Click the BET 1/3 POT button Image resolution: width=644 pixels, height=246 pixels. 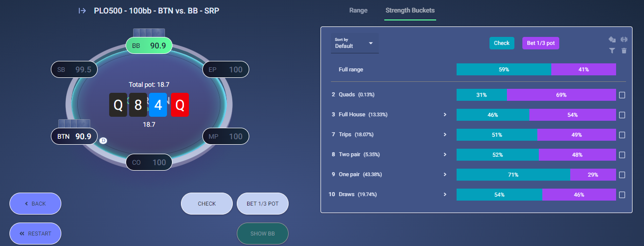[263, 204]
